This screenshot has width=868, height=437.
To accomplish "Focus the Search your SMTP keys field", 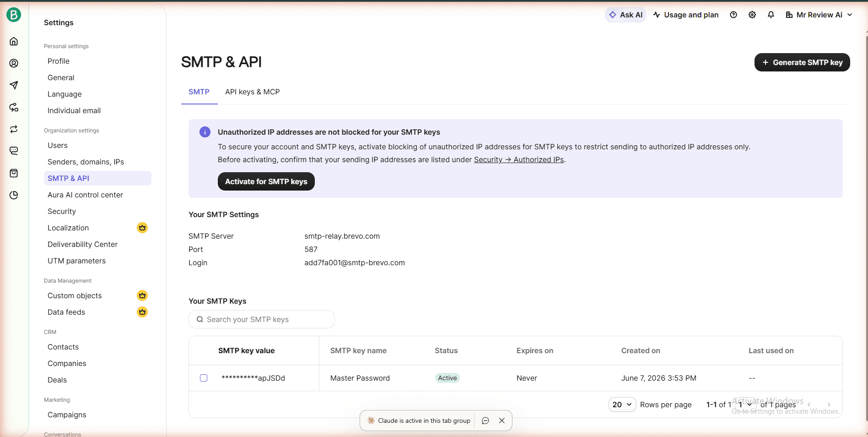I will coord(262,319).
